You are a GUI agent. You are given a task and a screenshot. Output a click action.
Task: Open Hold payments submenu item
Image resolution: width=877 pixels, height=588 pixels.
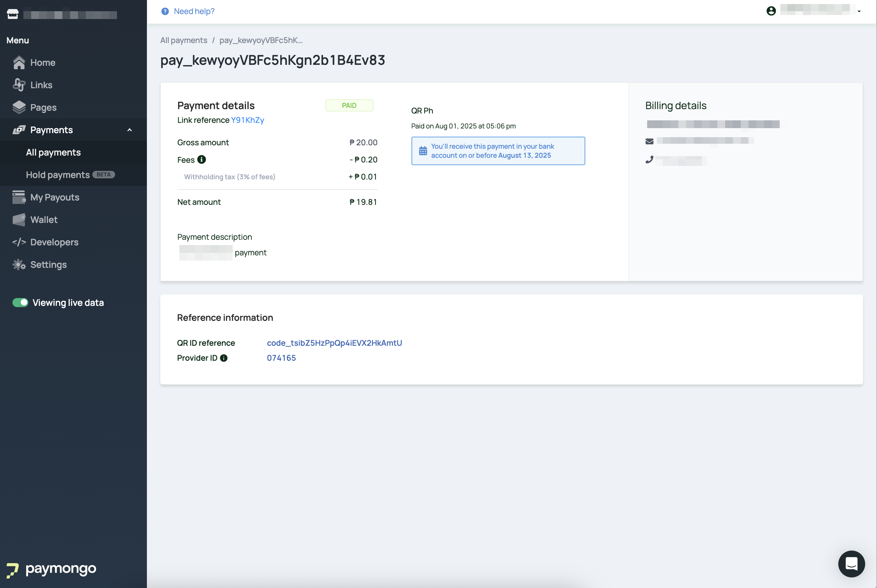pyautogui.click(x=58, y=175)
